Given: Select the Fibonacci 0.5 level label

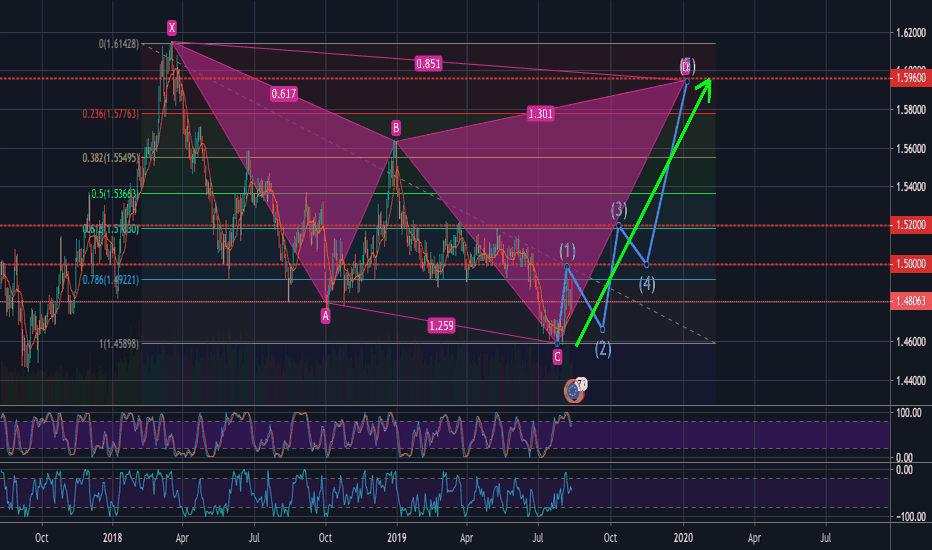Looking at the screenshot, I should coord(114,194).
